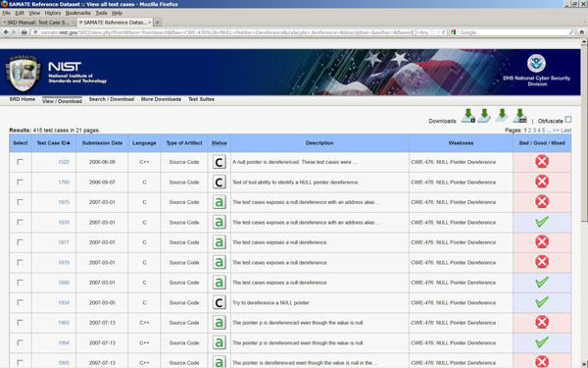Open the More Downloads nav tab

(x=161, y=99)
